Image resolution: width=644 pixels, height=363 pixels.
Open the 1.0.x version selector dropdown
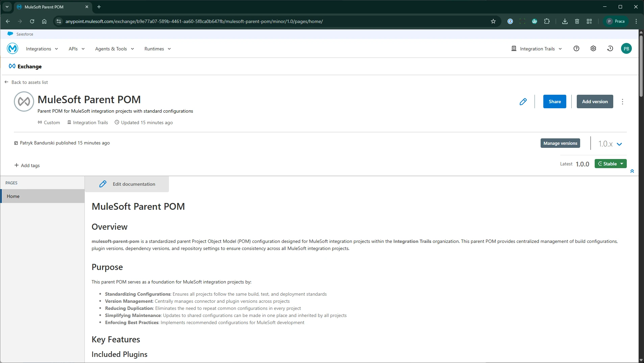[x=610, y=144]
